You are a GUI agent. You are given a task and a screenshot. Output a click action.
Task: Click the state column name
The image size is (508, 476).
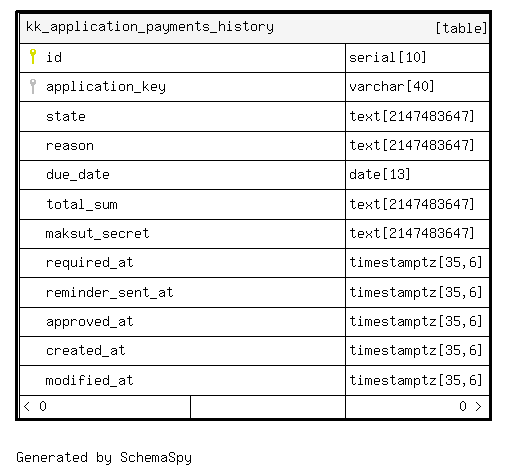coord(66,116)
